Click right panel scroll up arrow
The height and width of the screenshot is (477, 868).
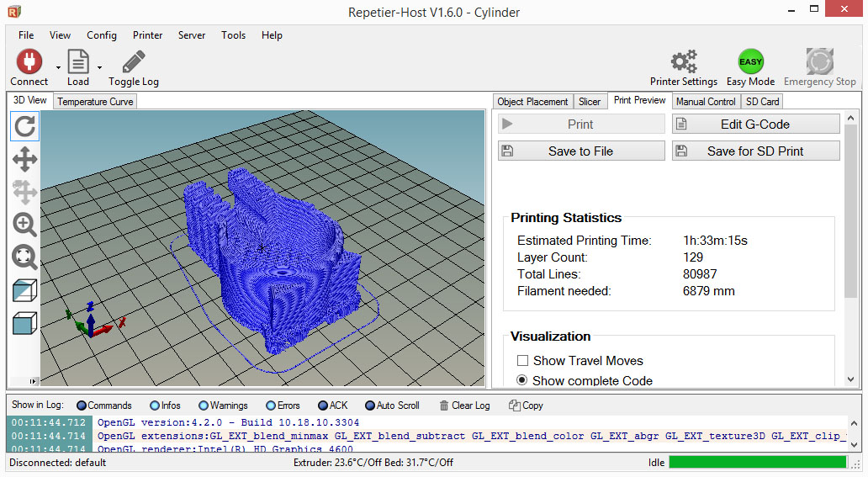(851, 118)
